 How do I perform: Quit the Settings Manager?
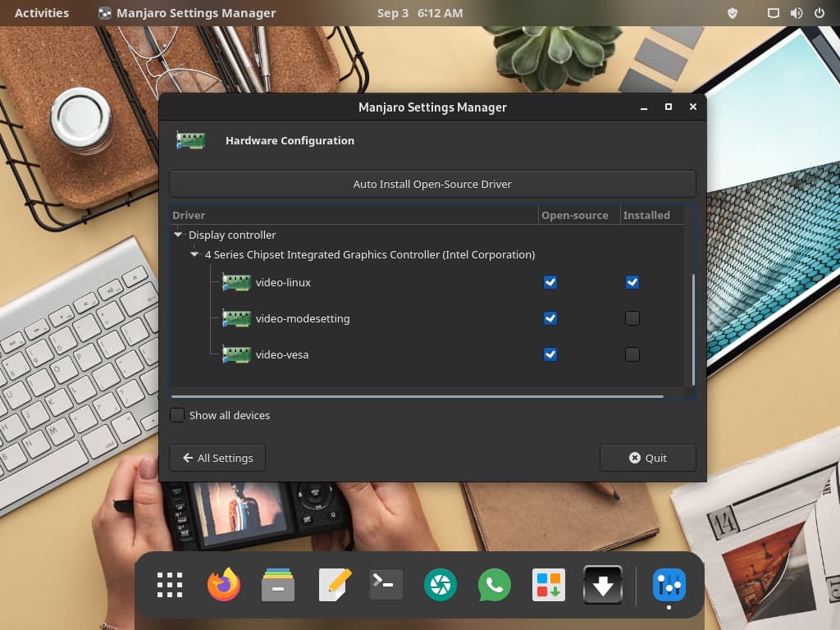[648, 458]
